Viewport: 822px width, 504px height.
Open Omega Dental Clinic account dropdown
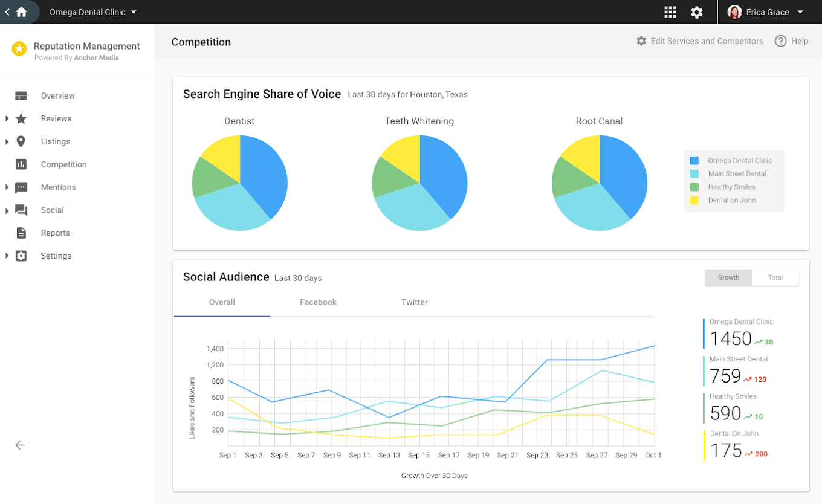coord(93,12)
